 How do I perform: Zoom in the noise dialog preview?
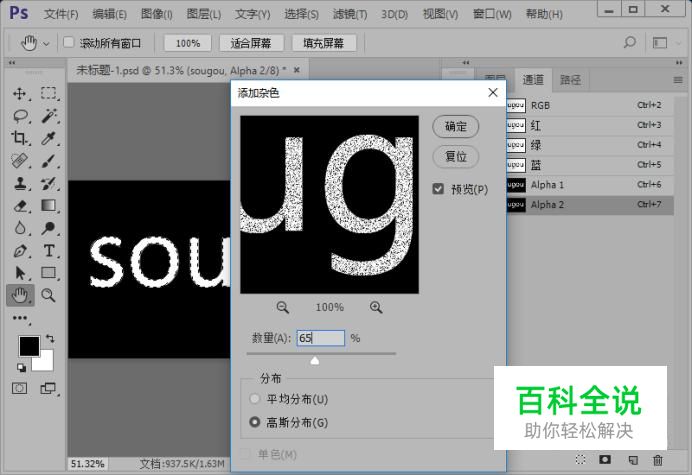(376, 307)
